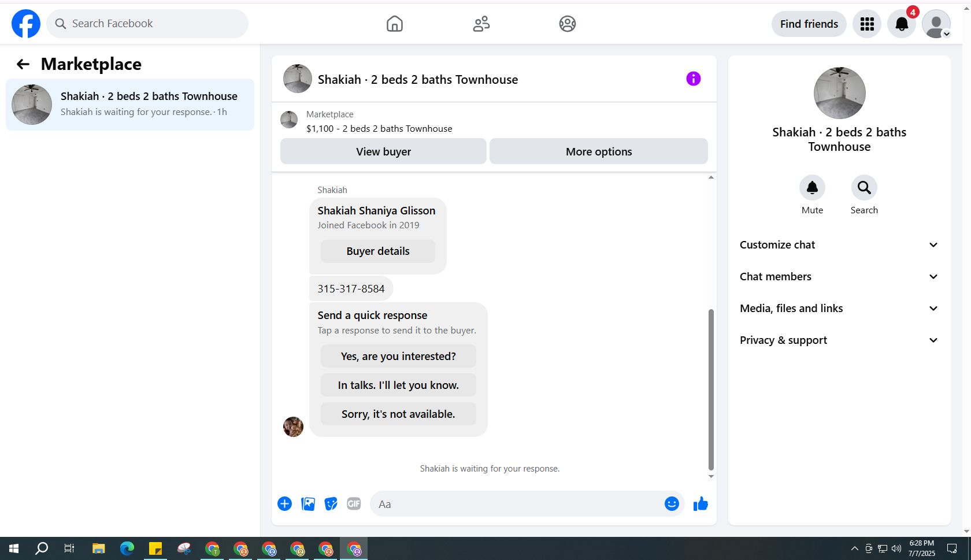The image size is (971, 560).
Task: Open the apps grid menu icon
Action: coord(867,24)
